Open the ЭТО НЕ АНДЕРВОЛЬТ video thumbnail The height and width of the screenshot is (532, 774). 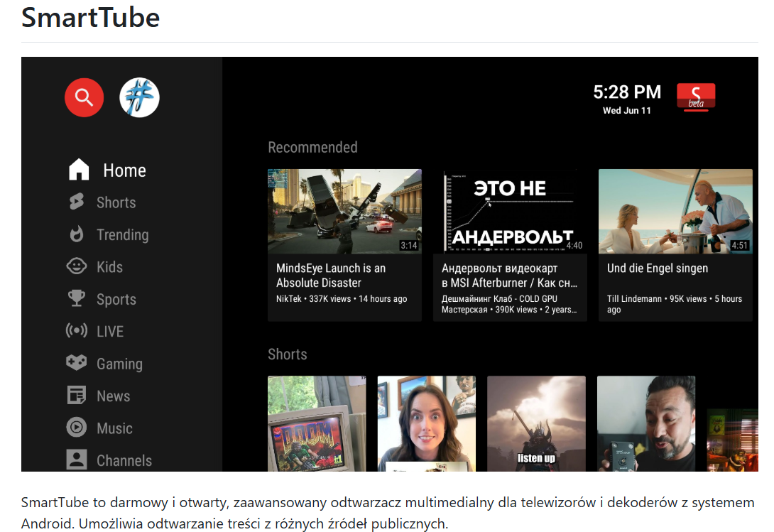pos(510,212)
